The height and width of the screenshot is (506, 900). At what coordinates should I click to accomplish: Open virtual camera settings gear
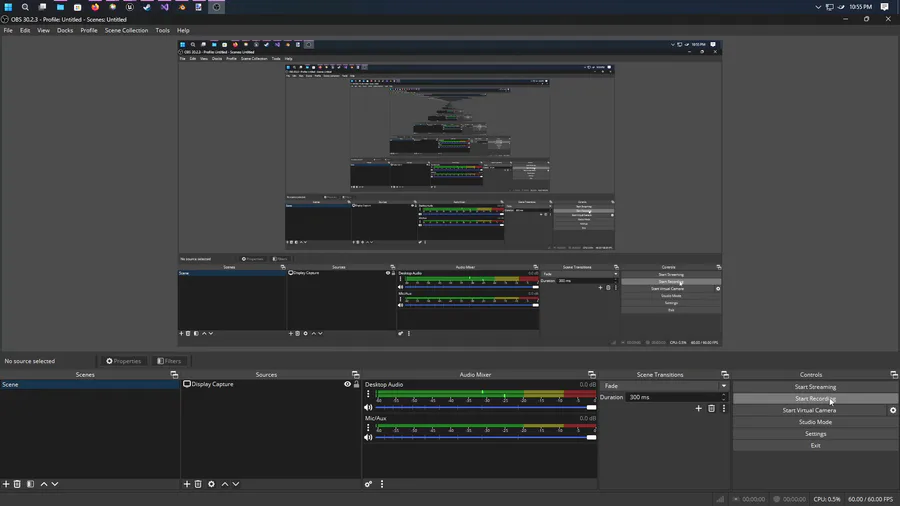(x=893, y=410)
